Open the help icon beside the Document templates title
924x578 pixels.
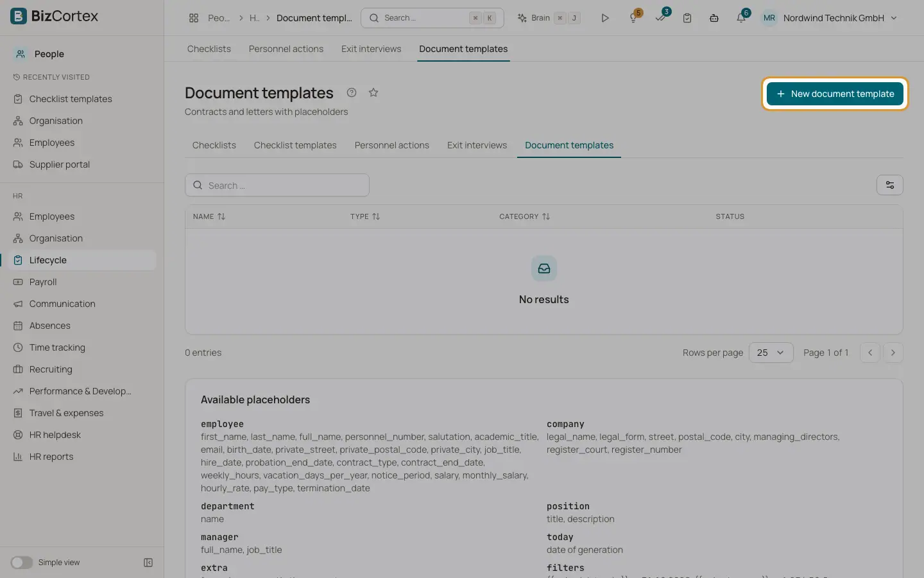click(x=352, y=92)
